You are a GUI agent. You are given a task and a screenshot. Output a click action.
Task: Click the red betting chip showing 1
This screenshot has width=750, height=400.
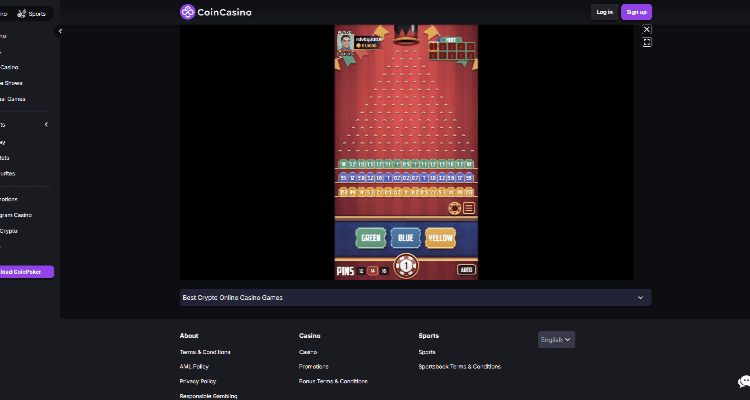tap(406, 266)
